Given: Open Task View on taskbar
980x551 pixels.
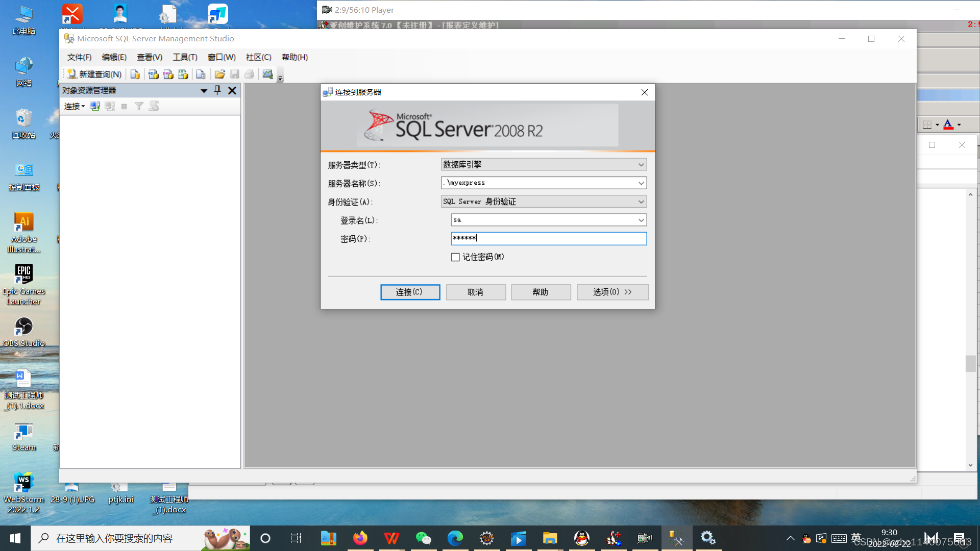Looking at the screenshot, I should click(296, 538).
